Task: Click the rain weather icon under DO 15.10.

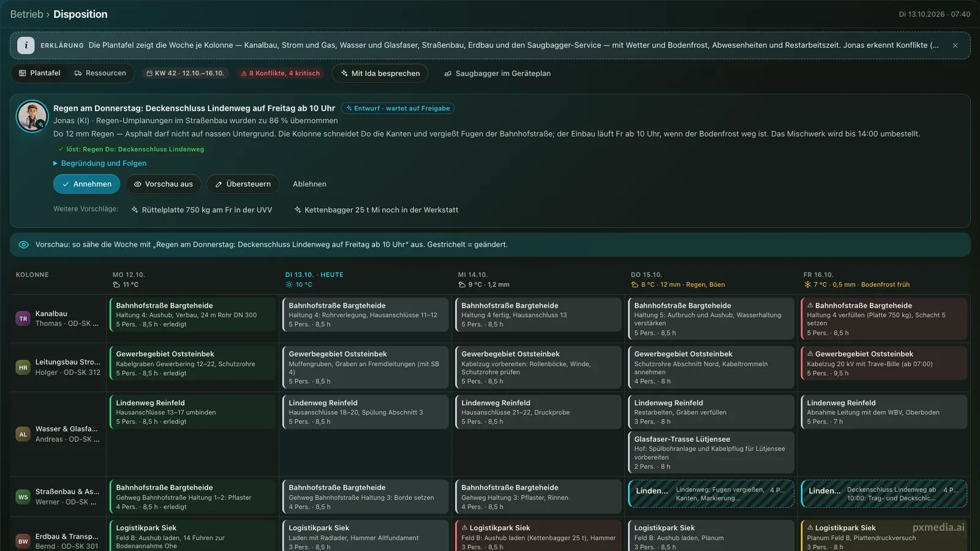Action: [635, 285]
